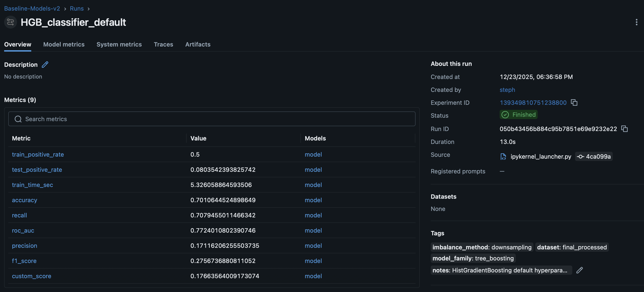Click the model link for the accuracy metric
Viewport: 644px width, 292px height.
tap(313, 200)
